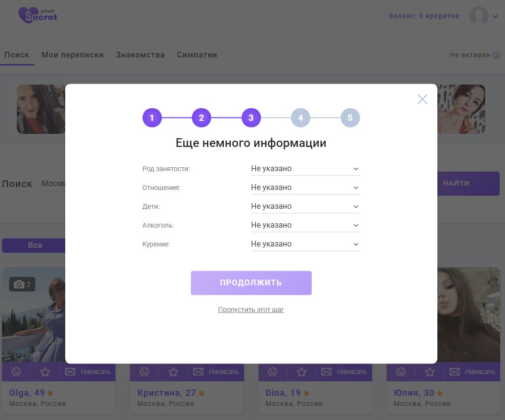Open the Симпатии tab
Viewport: 505px width, 420px height.
coord(197,55)
